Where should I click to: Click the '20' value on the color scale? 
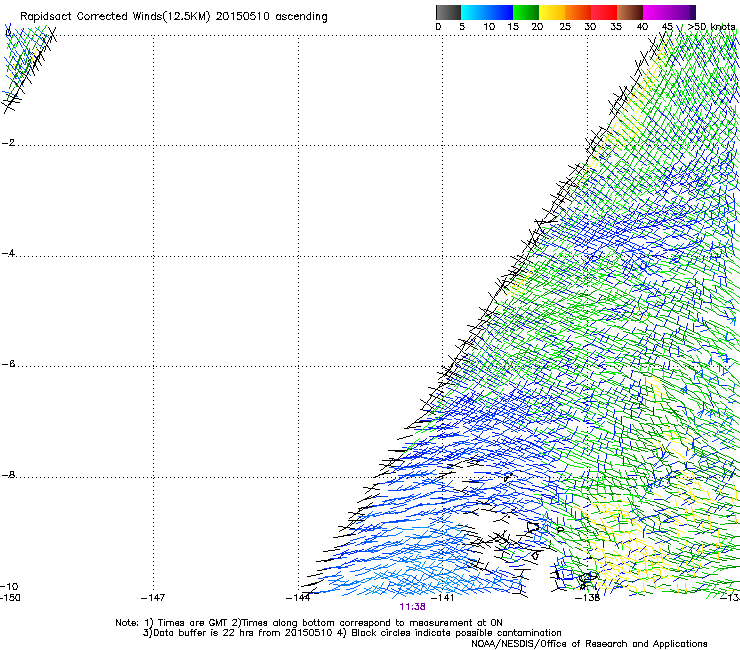click(537, 27)
